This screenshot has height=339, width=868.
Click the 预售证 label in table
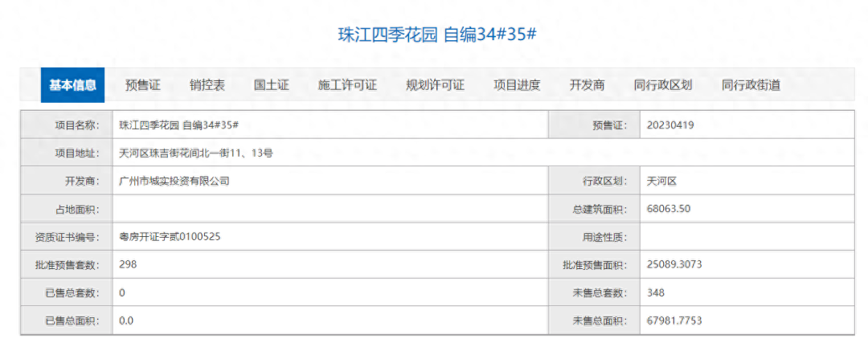coord(593,125)
